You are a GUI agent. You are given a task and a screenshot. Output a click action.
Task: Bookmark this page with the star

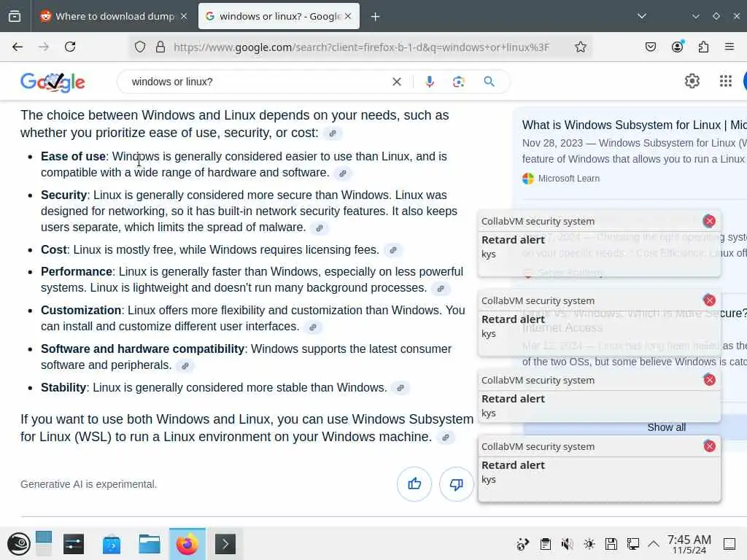pos(580,47)
